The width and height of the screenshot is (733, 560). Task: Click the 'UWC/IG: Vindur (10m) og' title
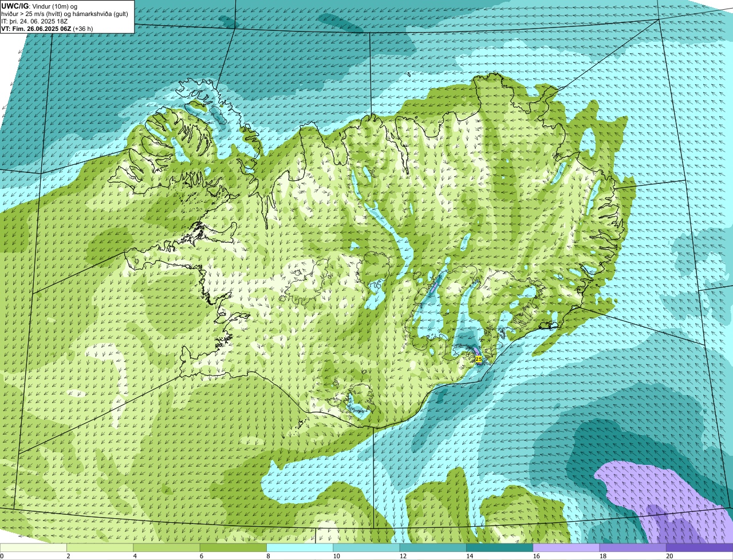click(40, 6)
